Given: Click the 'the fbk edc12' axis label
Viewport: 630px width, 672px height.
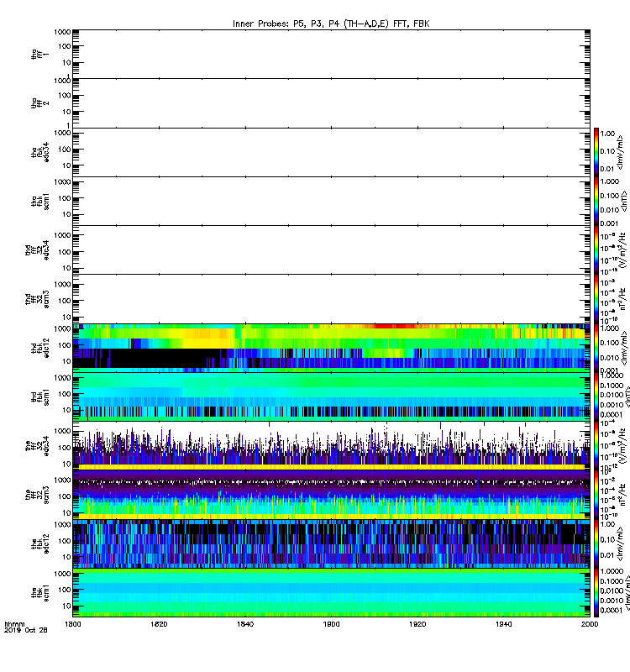Looking at the screenshot, I should click(x=40, y=543).
